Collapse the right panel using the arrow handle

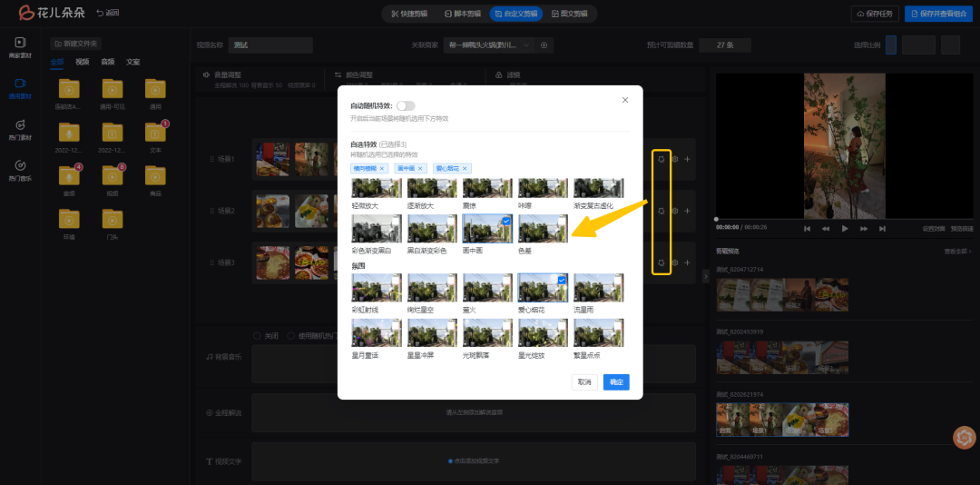pyautogui.click(x=707, y=276)
